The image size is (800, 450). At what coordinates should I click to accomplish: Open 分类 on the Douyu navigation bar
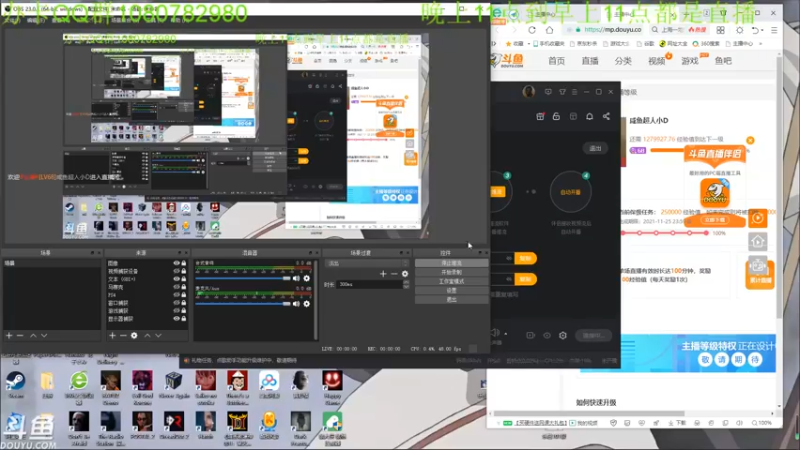coord(623,61)
